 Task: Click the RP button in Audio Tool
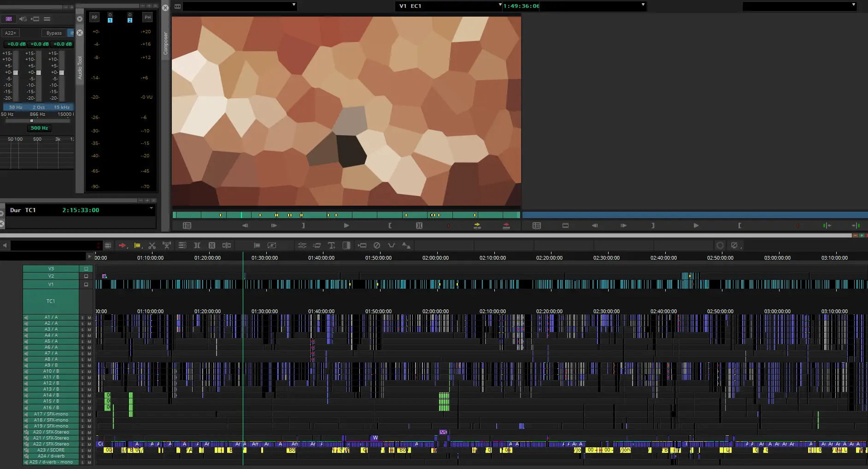(94, 17)
